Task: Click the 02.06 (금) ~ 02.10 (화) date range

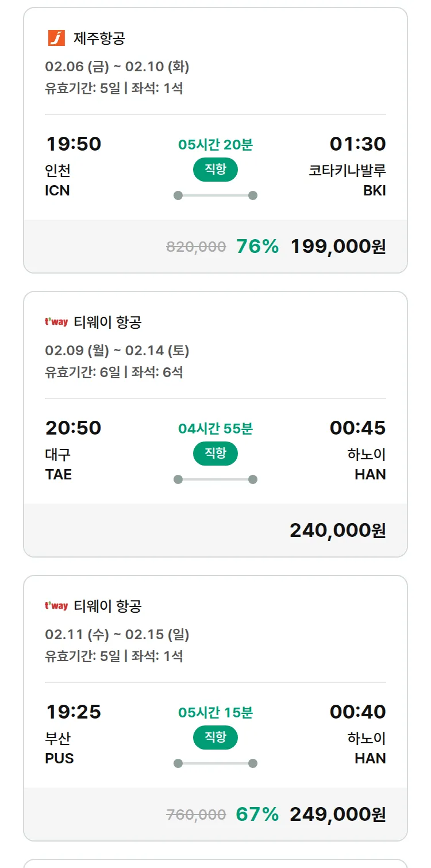Action: (x=117, y=67)
